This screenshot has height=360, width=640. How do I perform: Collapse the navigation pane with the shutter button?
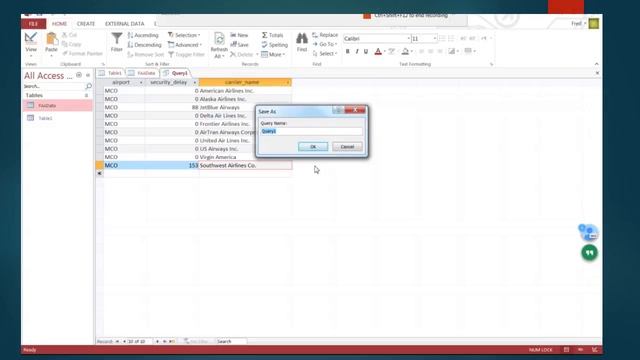point(88,75)
